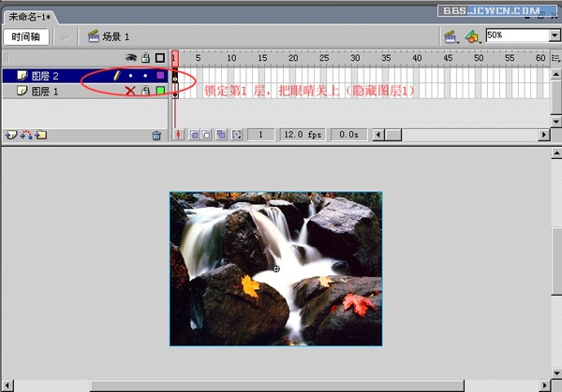Click the 0.0s elapsed time display
562x392 pixels.
tap(348, 135)
